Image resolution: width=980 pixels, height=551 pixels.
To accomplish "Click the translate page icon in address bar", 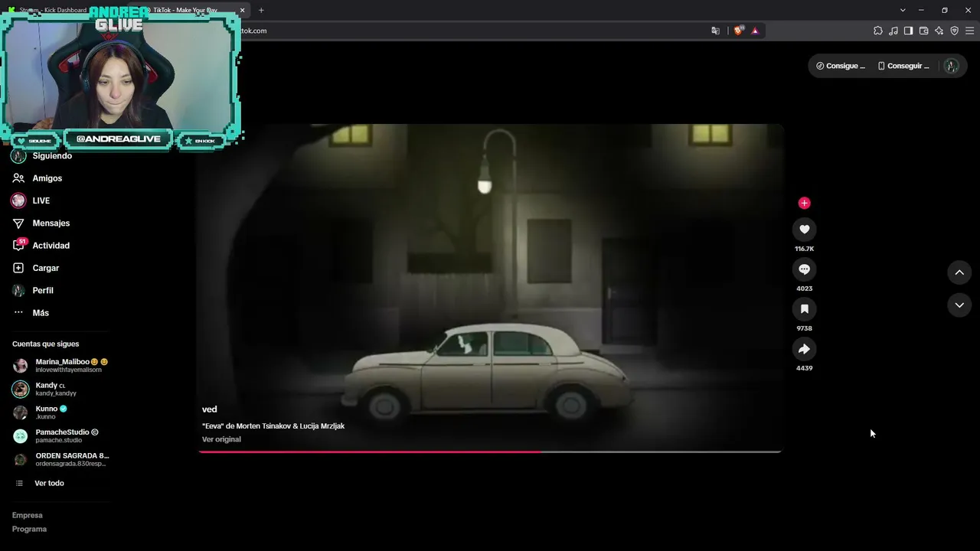I will click(x=715, y=31).
